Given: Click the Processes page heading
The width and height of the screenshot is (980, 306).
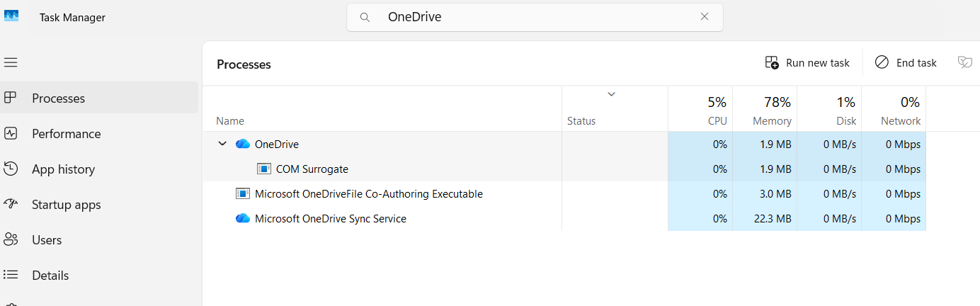Looking at the screenshot, I should pyautogui.click(x=244, y=64).
